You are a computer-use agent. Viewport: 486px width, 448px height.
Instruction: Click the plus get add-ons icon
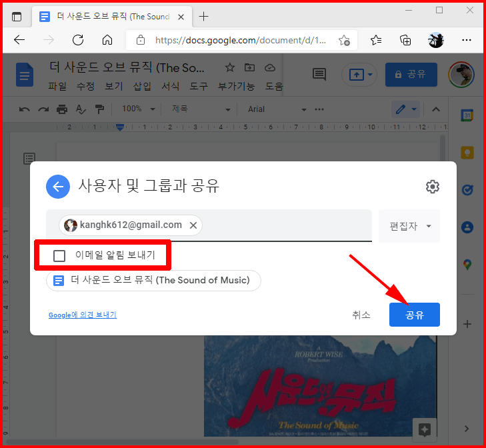(467, 324)
